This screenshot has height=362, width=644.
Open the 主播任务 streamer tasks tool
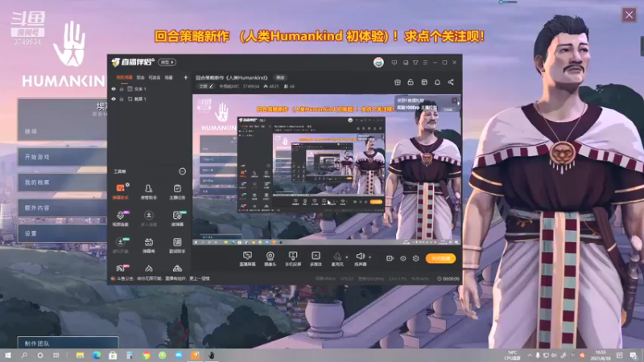tap(177, 191)
